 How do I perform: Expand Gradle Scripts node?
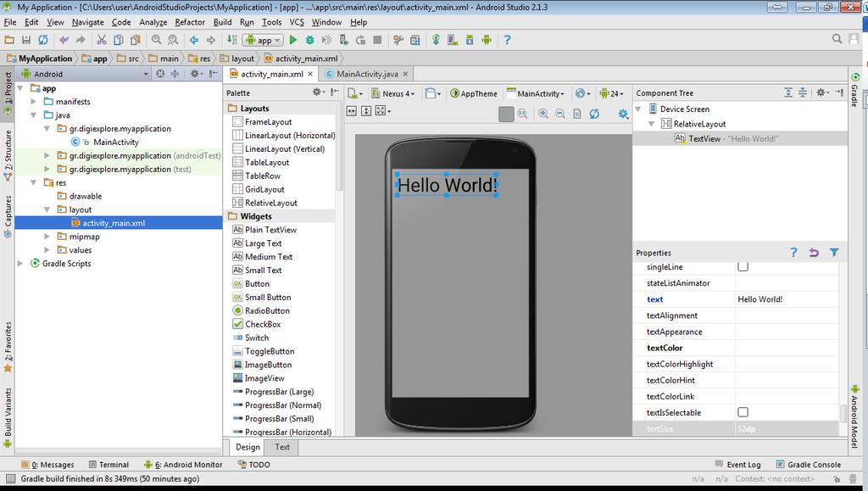[20, 264]
